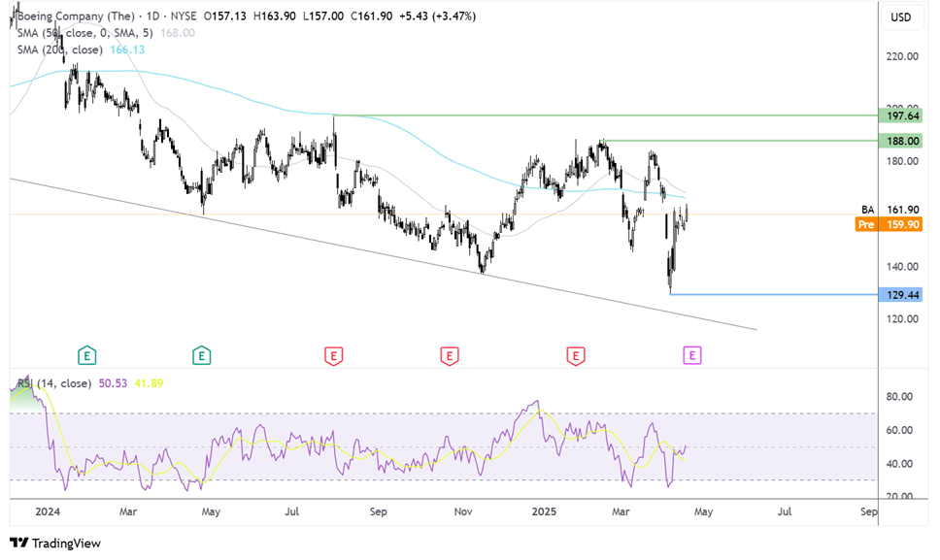The height and width of the screenshot is (560, 940).
Task: Select the BA 161.90 last price label
Action: tap(890, 210)
